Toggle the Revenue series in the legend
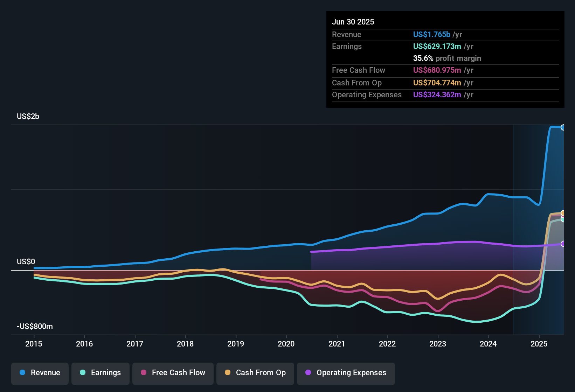This screenshot has width=575, height=392. coord(40,373)
